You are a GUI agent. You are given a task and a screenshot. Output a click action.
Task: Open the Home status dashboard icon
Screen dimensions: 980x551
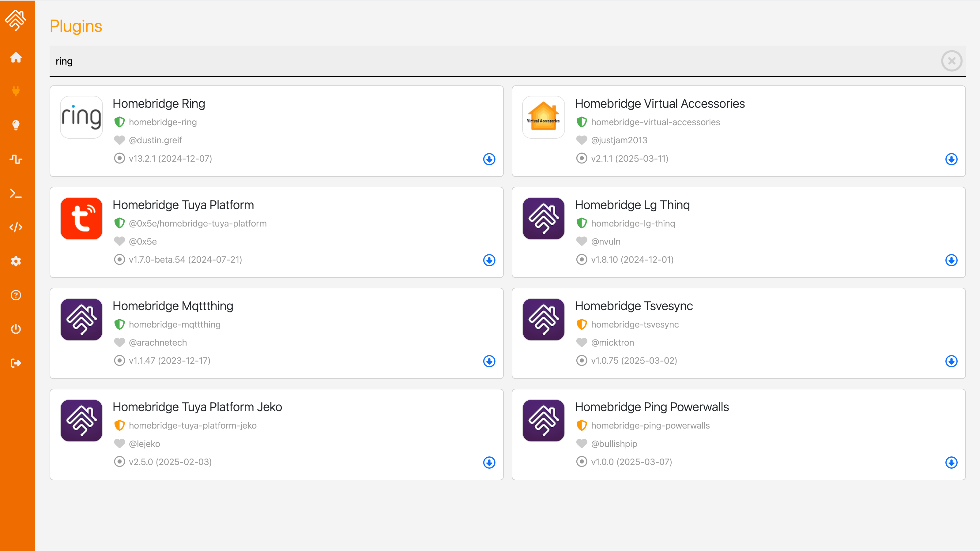click(x=16, y=58)
